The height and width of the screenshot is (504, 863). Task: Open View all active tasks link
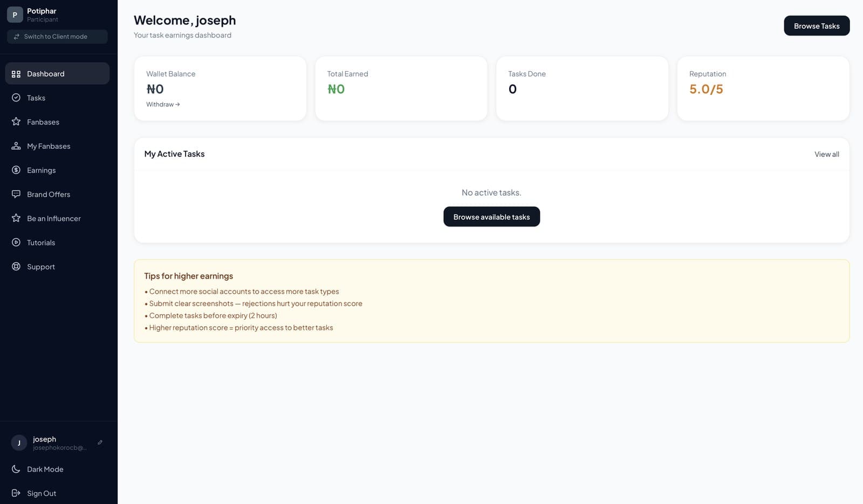[x=827, y=154]
